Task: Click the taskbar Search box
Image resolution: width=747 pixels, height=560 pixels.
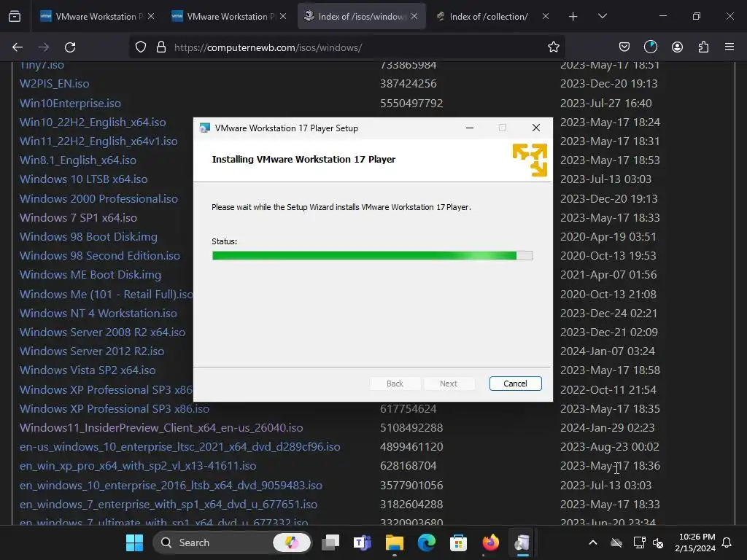Action: (x=232, y=542)
